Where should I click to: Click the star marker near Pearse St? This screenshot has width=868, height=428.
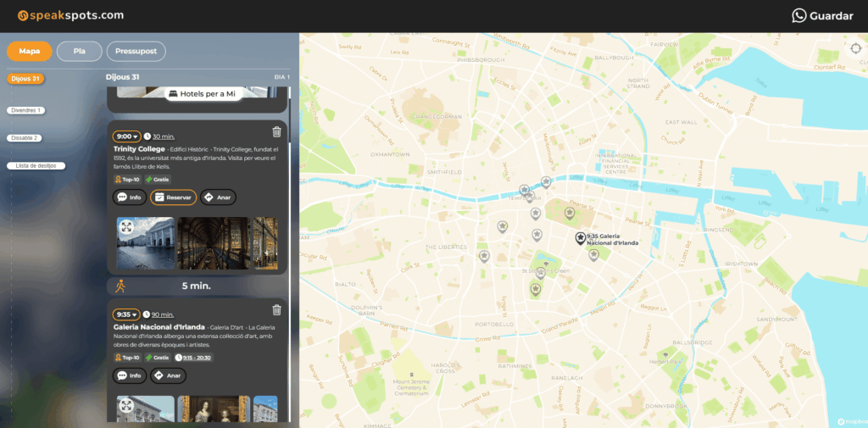(569, 212)
